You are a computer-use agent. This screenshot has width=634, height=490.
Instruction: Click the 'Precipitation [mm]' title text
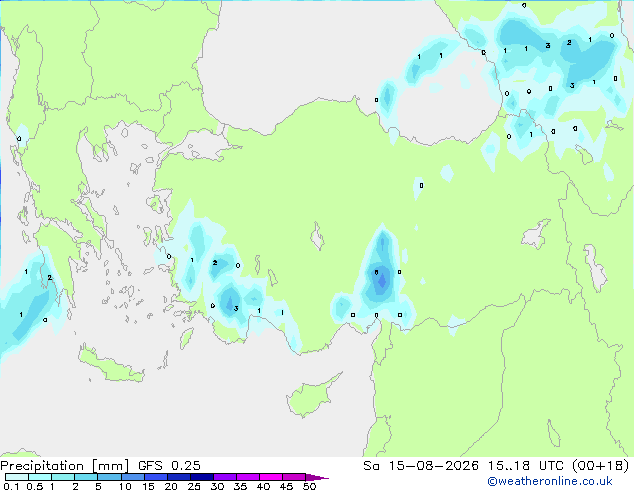click(64, 466)
